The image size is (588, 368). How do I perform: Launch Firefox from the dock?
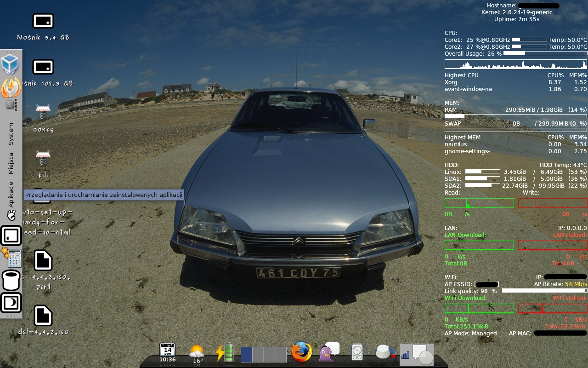(x=302, y=352)
